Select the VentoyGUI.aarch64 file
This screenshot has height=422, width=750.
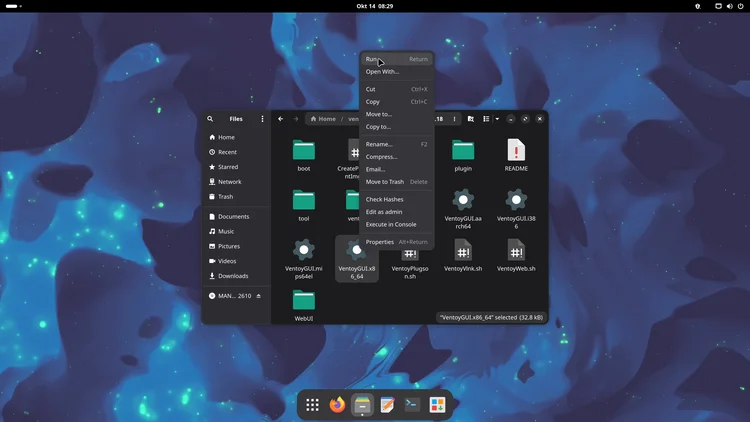point(463,209)
